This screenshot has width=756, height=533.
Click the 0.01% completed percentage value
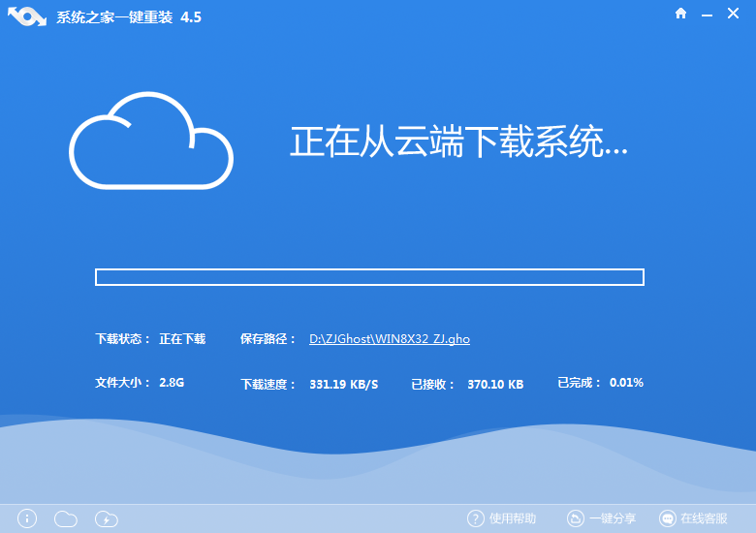coord(626,383)
